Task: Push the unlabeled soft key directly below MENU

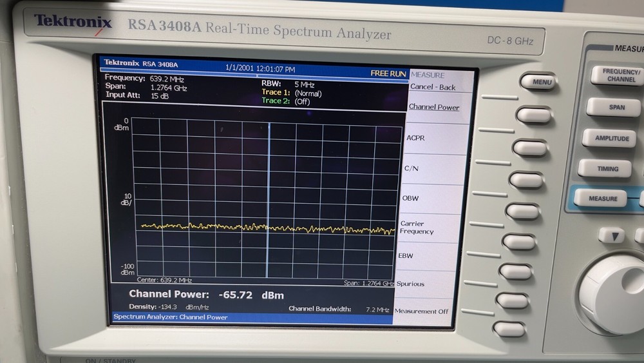Action: pyautogui.click(x=534, y=115)
